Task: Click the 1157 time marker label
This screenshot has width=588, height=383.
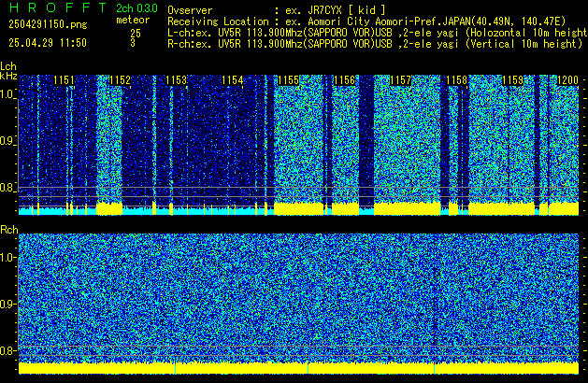Action: 400,80
